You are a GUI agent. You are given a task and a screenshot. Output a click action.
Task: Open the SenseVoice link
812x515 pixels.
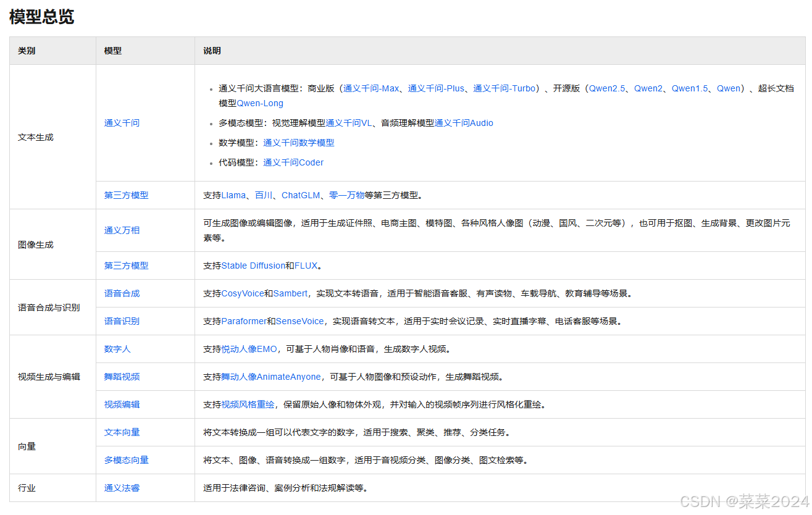pos(299,321)
